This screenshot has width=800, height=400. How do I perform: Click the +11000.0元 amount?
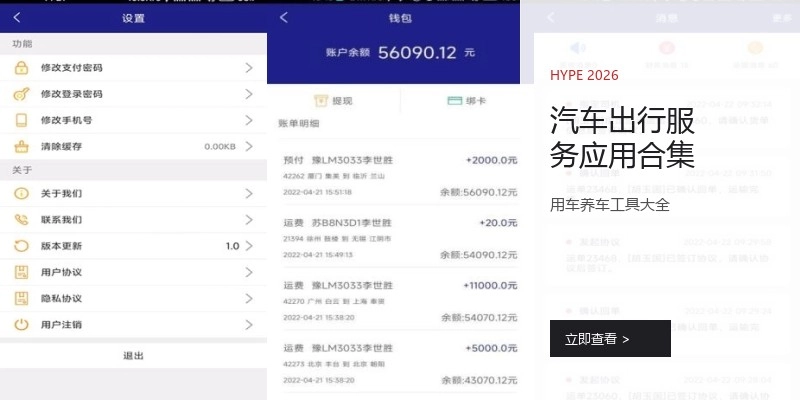click(x=490, y=286)
